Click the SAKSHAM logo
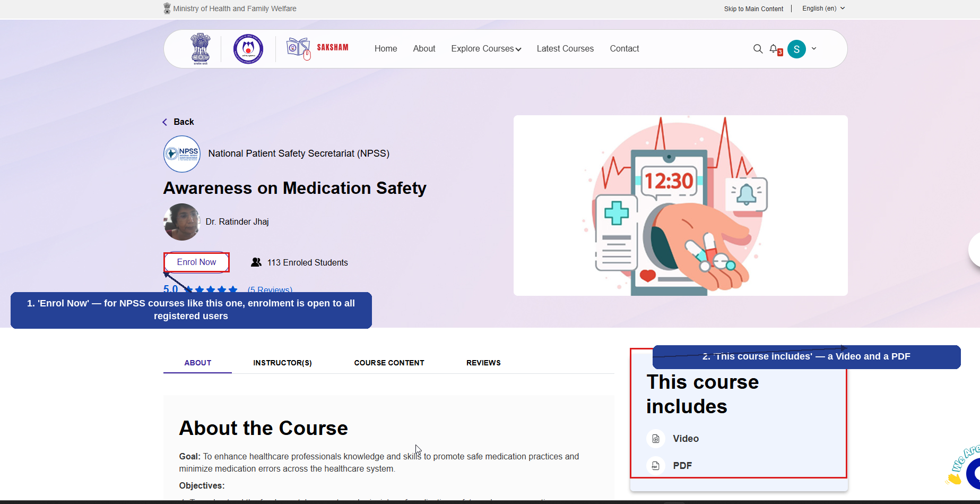The image size is (980, 504). pos(317,48)
